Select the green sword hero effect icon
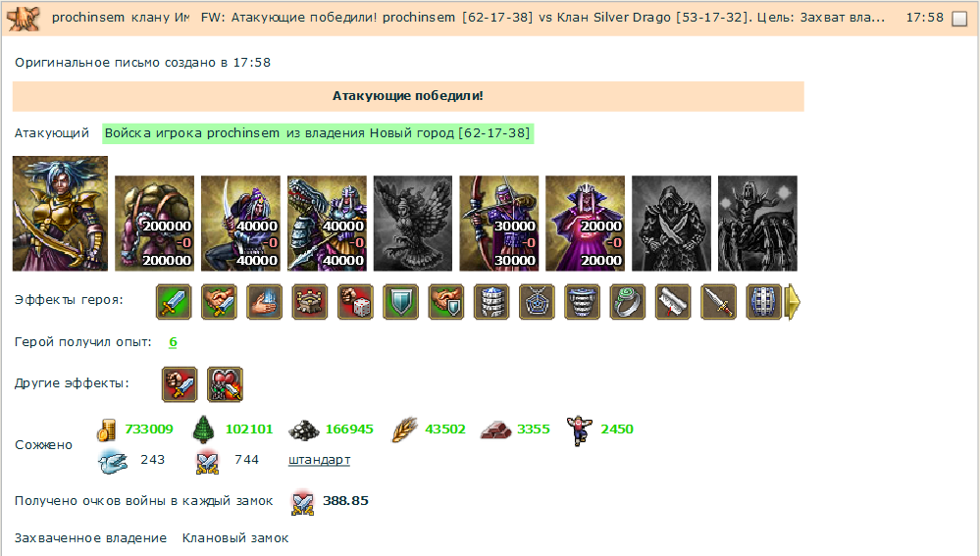 174,302
